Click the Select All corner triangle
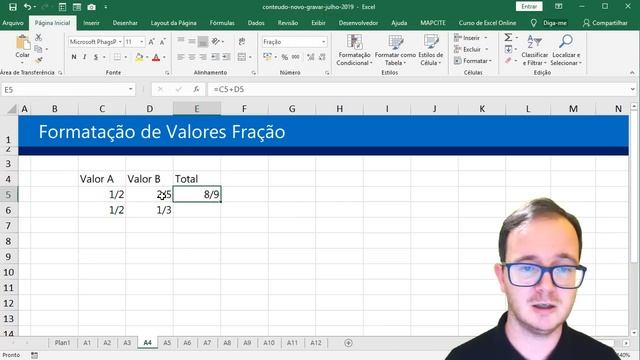The image size is (640, 360). tap(12, 109)
